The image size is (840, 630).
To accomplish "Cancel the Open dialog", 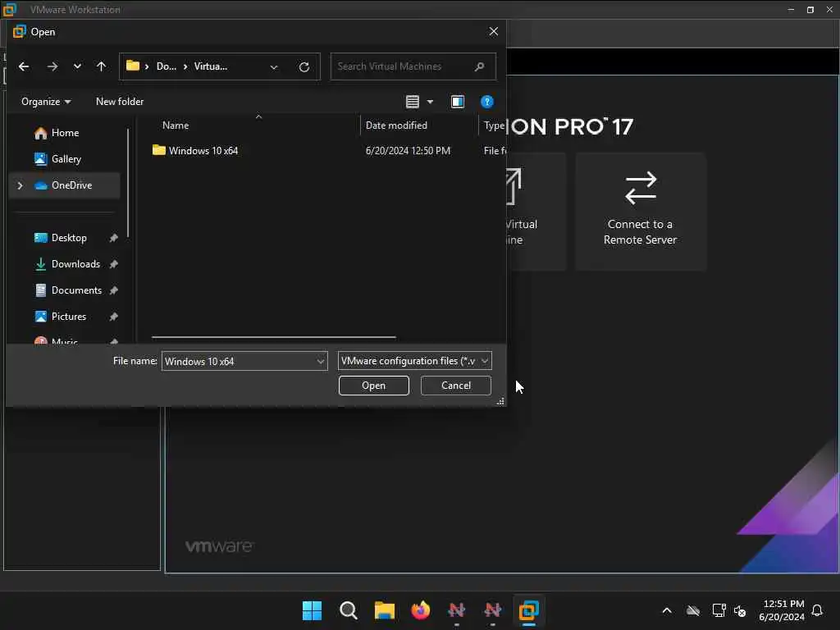I will [456, 386].
